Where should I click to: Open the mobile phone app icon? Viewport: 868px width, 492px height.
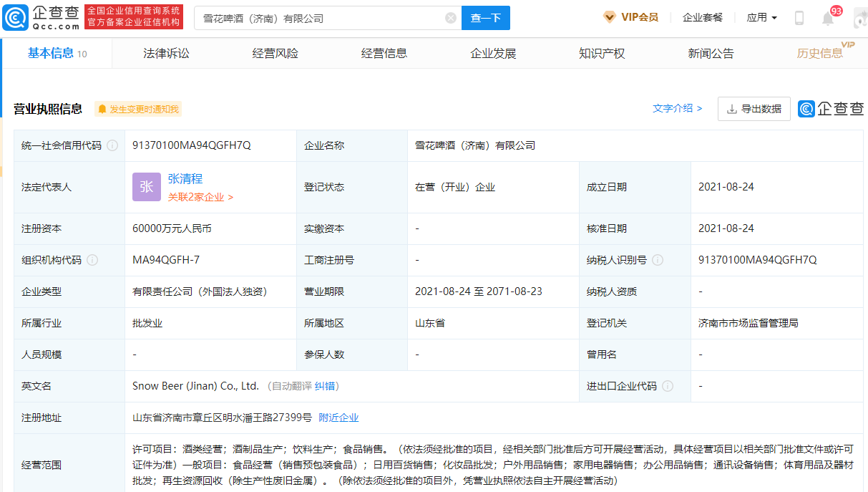pyautogui.click(x=799, y=18)
